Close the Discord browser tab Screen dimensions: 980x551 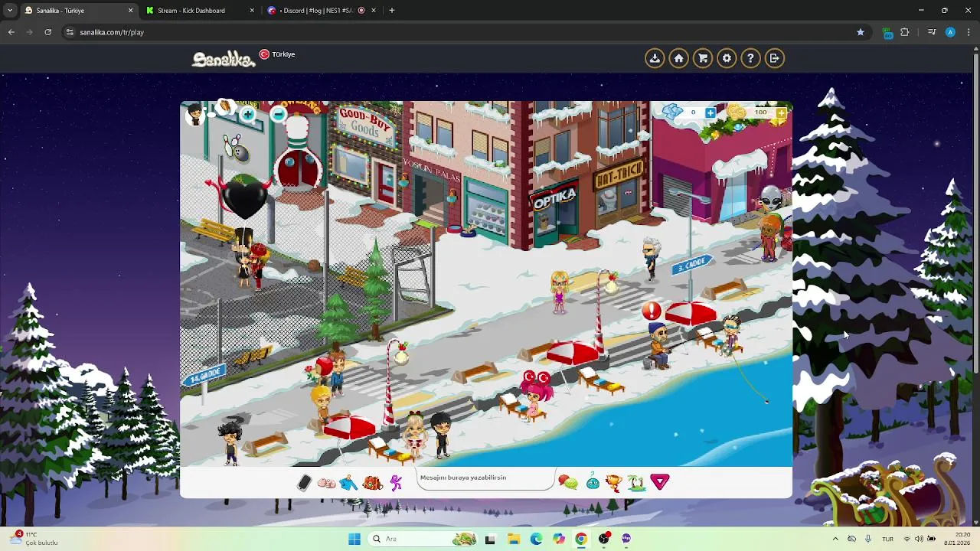[x=374, y=11]
